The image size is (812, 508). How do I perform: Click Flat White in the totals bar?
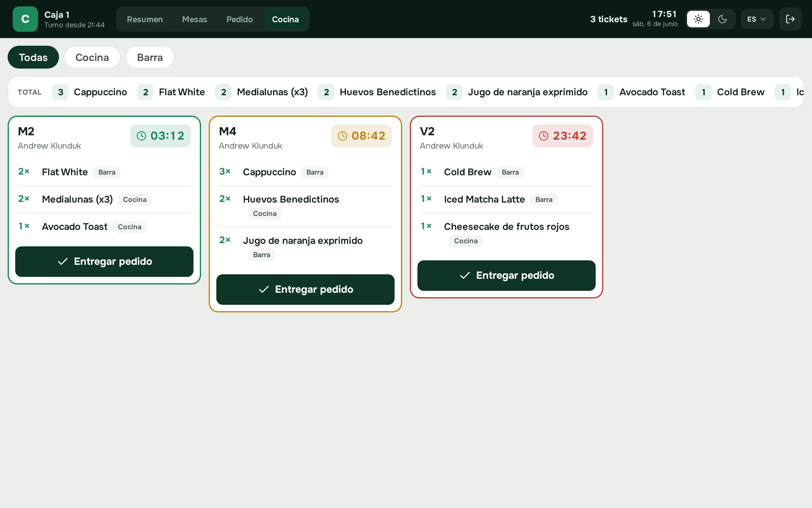(181, 92)
